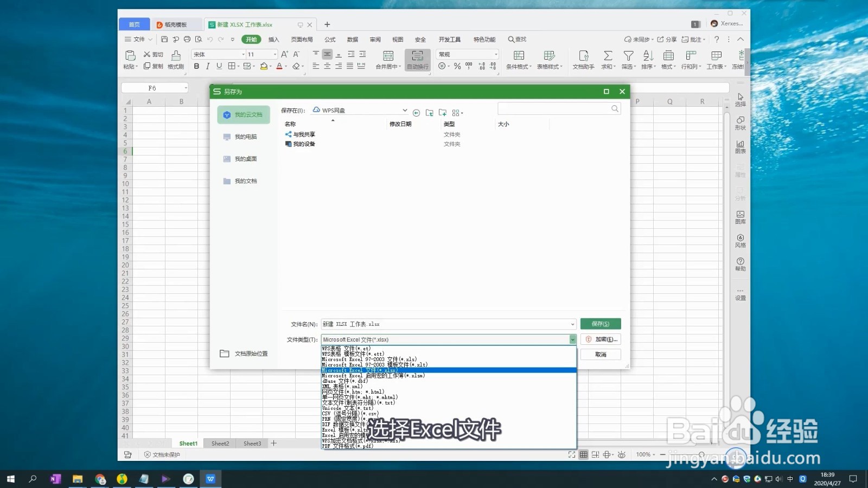Click the percent style icon
This screenshot has height=488, width=868.
(x=457, y=66)
